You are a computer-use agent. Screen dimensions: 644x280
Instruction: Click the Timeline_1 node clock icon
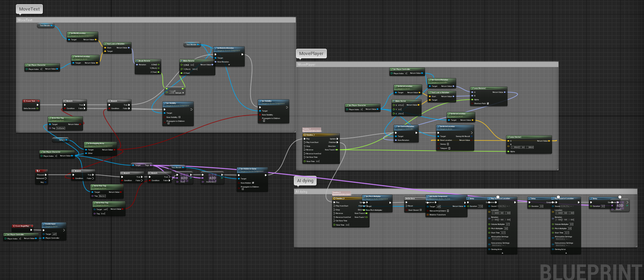304,135
